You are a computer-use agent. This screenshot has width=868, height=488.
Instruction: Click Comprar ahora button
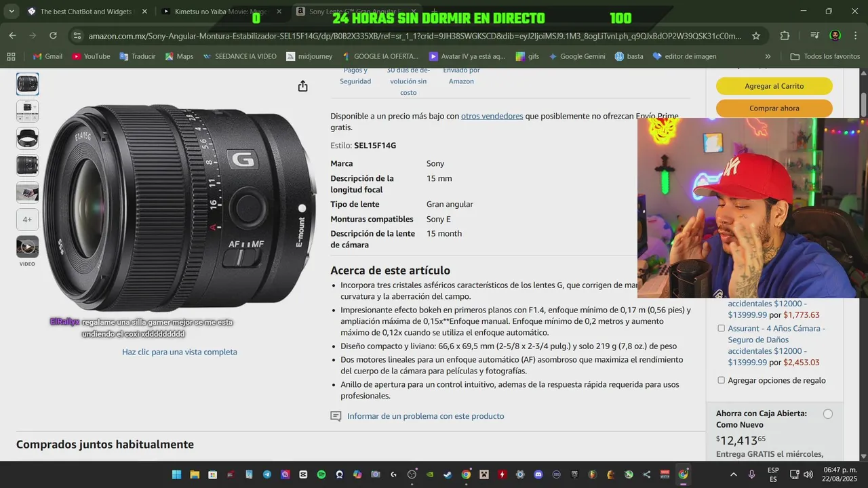coord(774,108)
